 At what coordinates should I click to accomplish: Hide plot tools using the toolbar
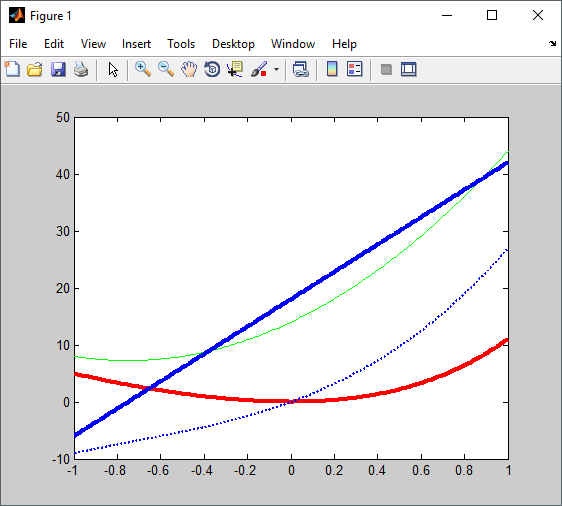click(x=386, y=69)
